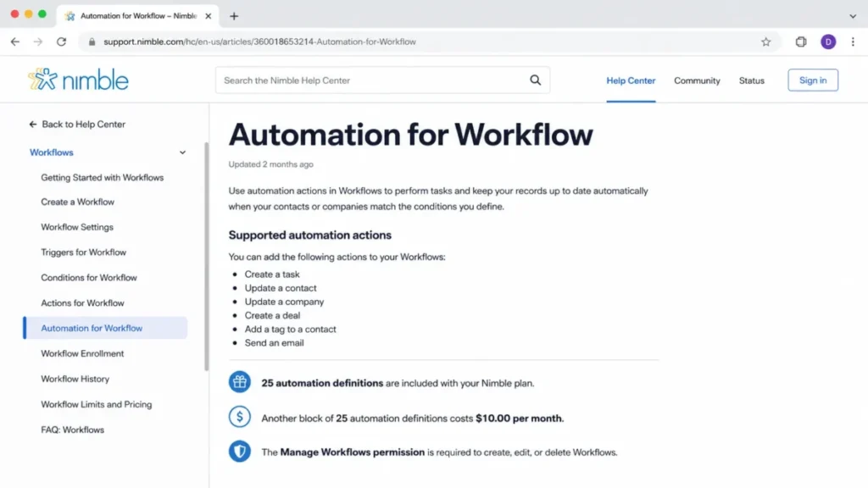
Task: Select the active Automation for Workflow item
Action: [x=105, y=328]
